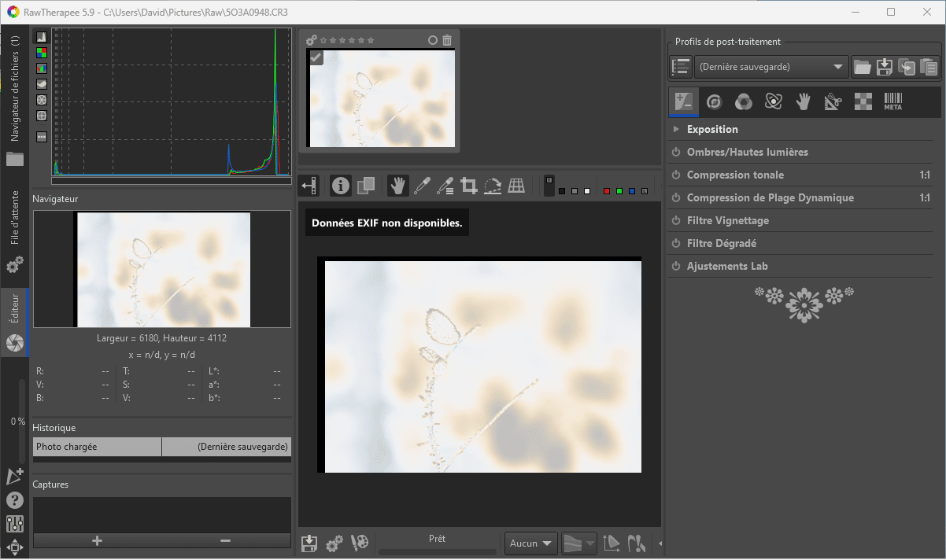Select the Crop tool in the toolbar
The height and width of the screenshot is (560, 946).
coord(469,186)
